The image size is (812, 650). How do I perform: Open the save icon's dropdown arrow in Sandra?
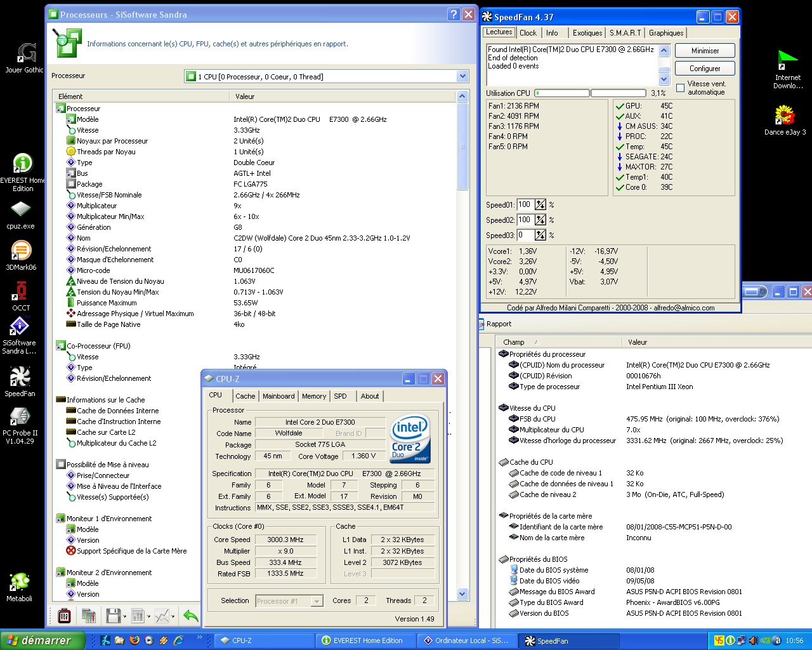pyautogui.click(x=124, y=616)
